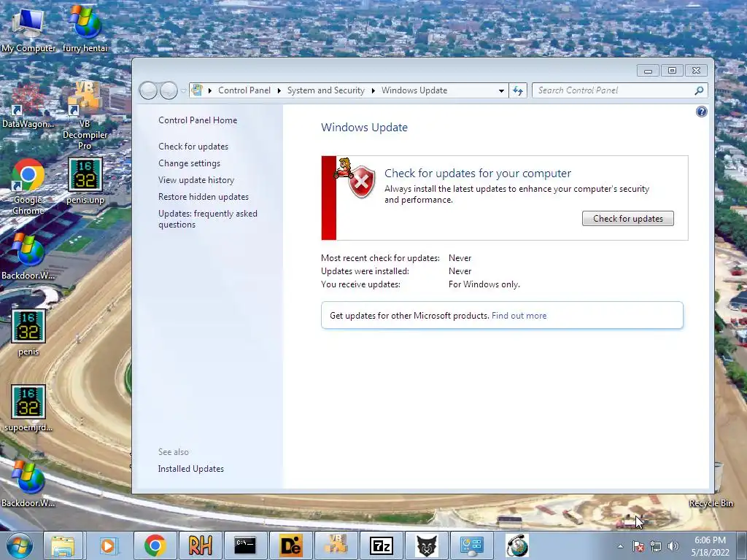The width and height of the screenshot is (747, 560).
Task: Expand arrow before Control Panel breadcrumb
Action: pos(209,90)
